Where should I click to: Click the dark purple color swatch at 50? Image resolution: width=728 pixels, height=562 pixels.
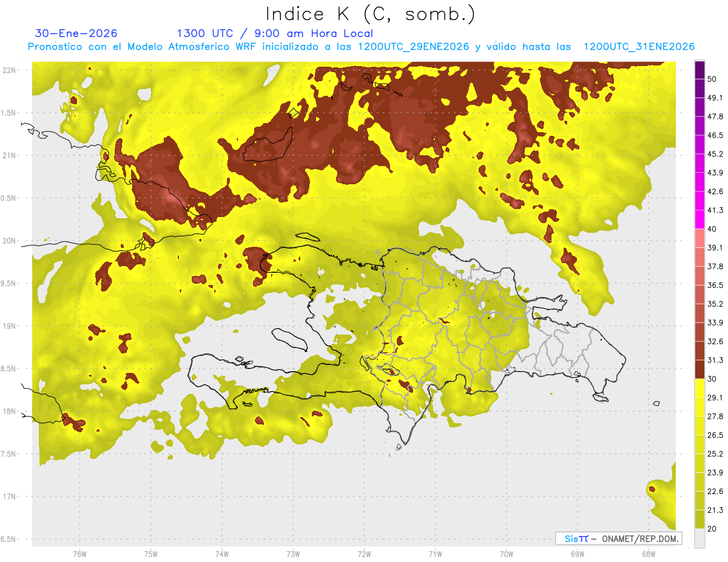pyautogui.click(x=699, y=70)
